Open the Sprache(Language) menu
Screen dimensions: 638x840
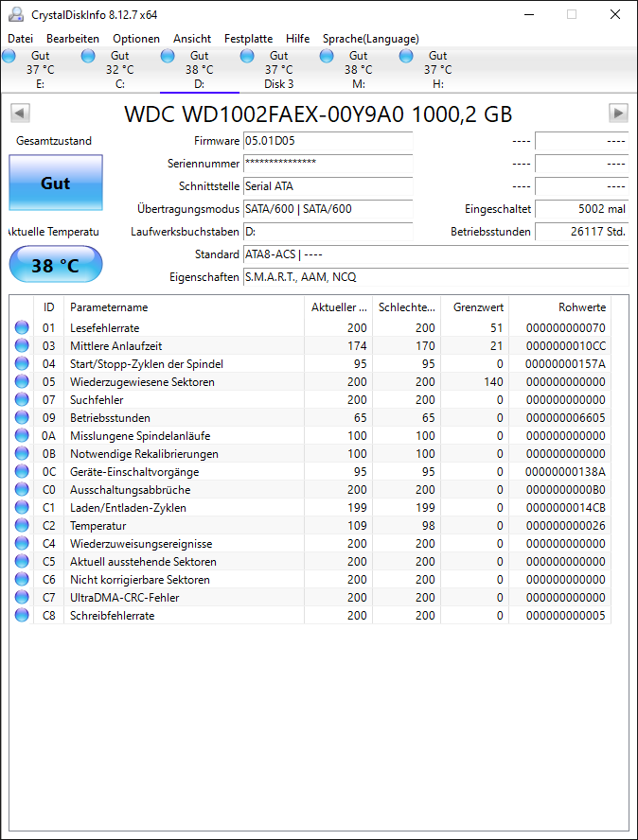pos(370,39)
